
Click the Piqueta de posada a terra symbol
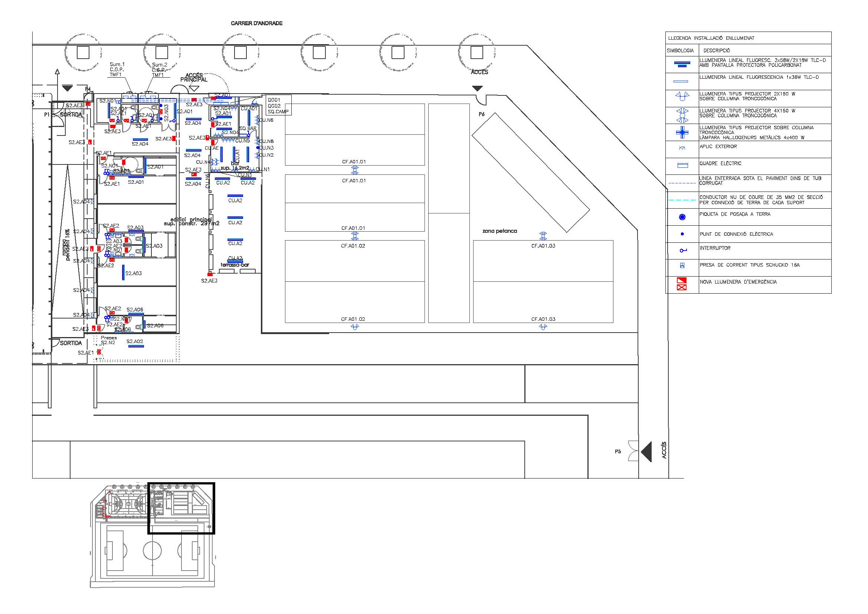click(x=682, y=217)
